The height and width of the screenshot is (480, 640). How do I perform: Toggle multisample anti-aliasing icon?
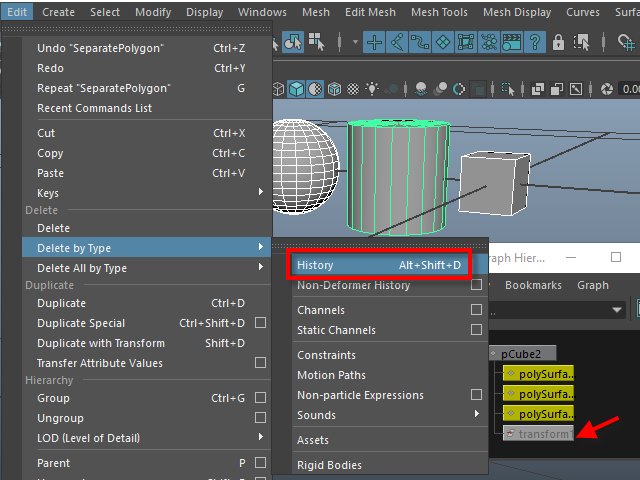click(x=459, y=89)
